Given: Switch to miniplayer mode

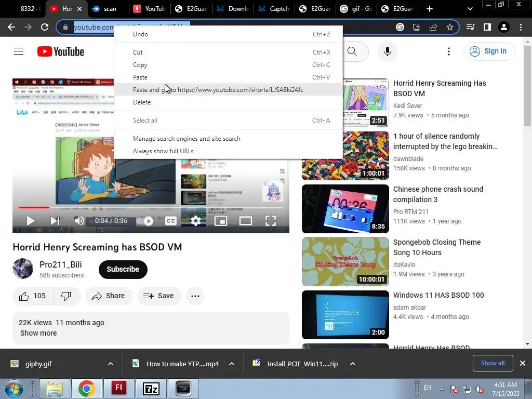Looking at the screenshot, I should point(220,221).
